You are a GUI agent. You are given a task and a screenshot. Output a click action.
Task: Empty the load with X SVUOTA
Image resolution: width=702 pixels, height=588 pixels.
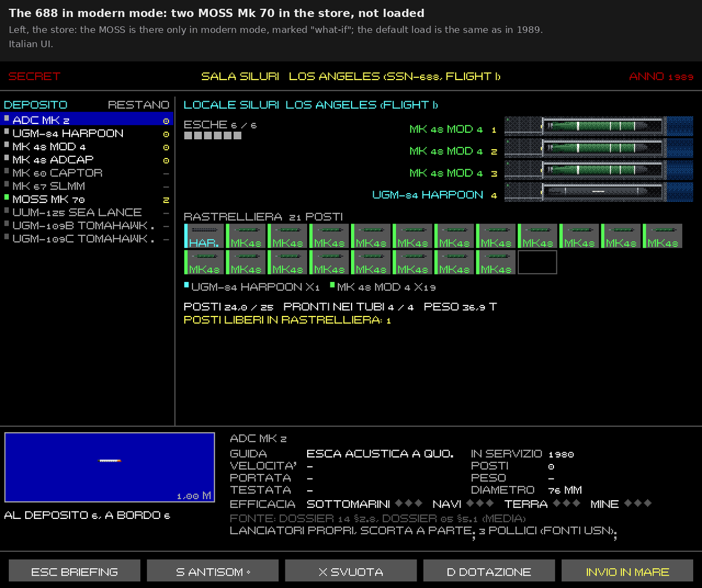(351, 572)
